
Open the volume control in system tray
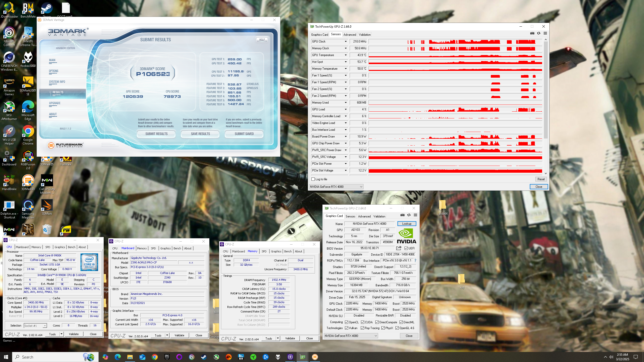[611, 357]
